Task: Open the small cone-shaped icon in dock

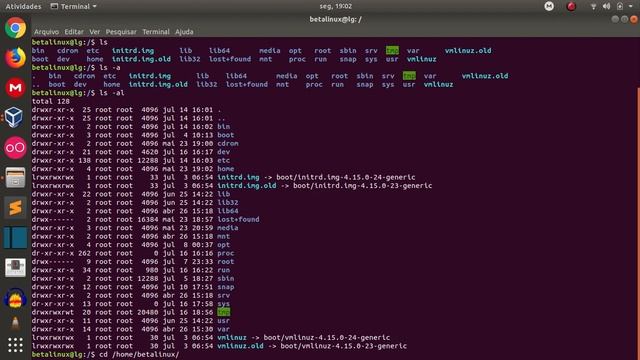Action: (16, 323)
